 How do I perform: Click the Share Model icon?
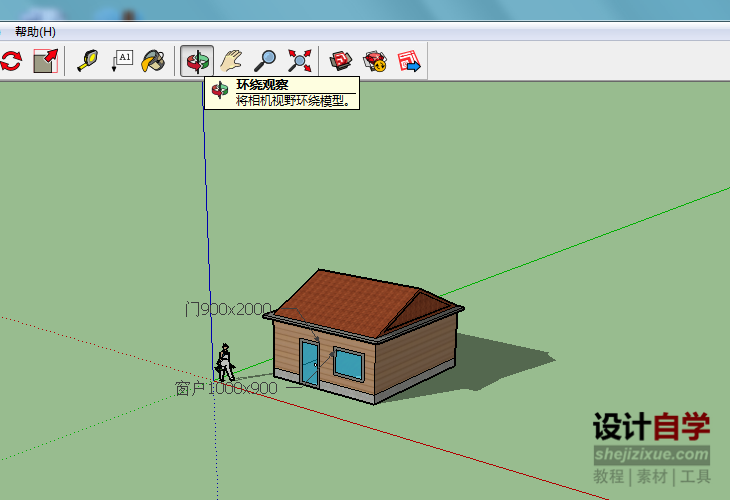(375, 61)
